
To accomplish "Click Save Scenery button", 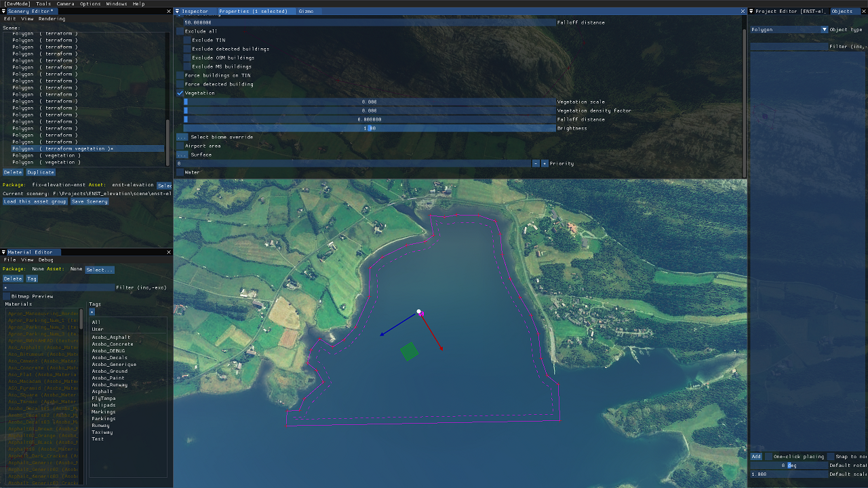I will (90, 201).
